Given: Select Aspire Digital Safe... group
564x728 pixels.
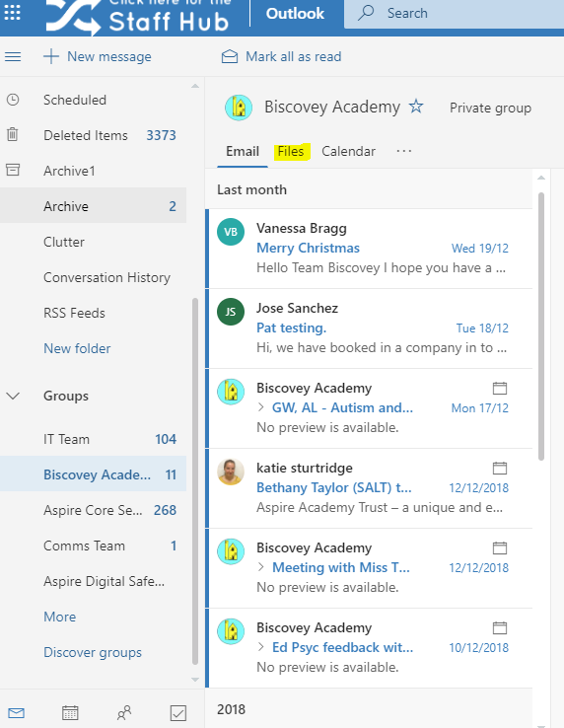Looking at the screenshot, I should click(93, 581).
